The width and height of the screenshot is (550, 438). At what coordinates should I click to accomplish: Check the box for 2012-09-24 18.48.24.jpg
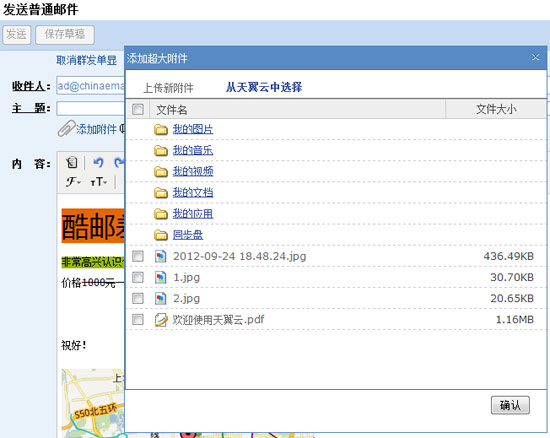tap(138, 256)
